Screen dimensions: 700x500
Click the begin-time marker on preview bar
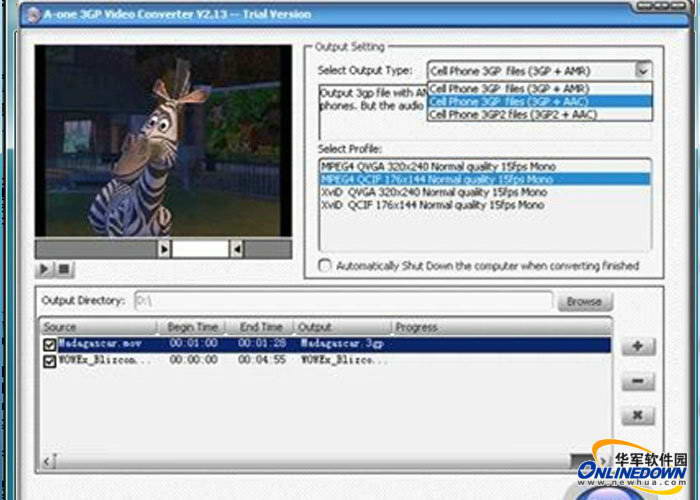point(164,249)
